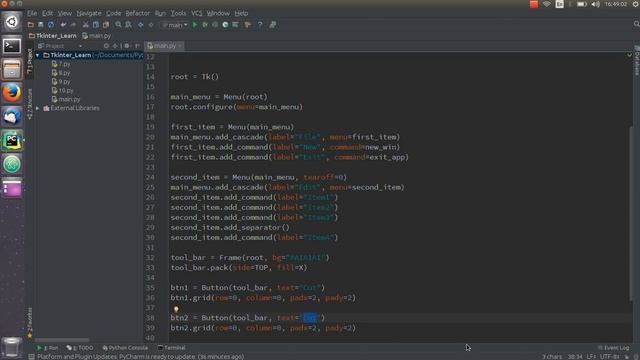The image size is (640, 360).
Task: Click the intention light bulb on line 37
Action: click(x=176, y=309)
